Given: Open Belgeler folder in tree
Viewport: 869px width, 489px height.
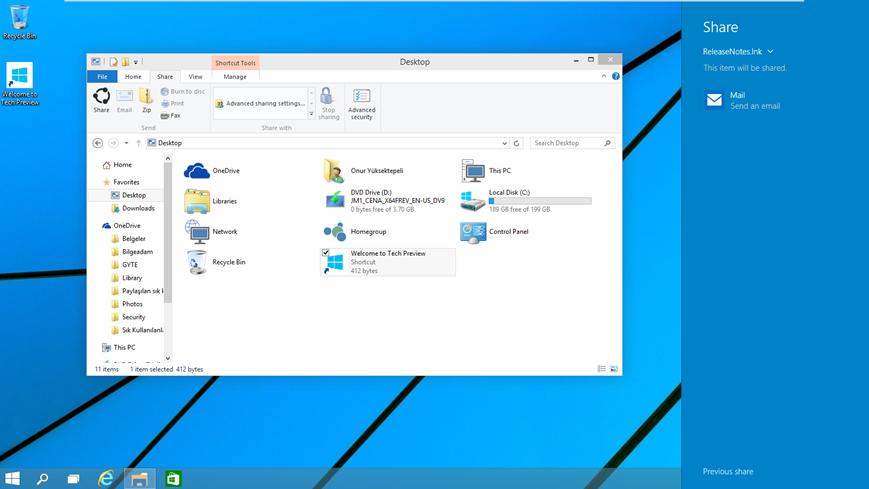Looking at the screenshot, I should tap(128, 238).
